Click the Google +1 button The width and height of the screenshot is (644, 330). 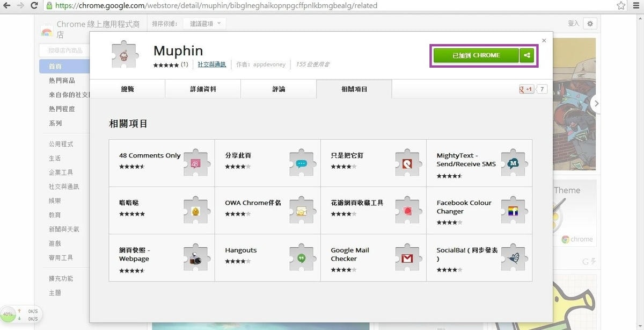(526, 89)
